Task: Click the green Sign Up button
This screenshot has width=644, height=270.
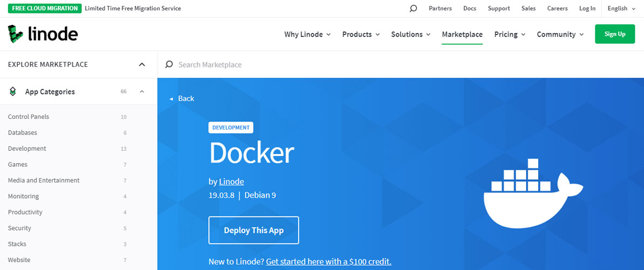Action: 615,34
